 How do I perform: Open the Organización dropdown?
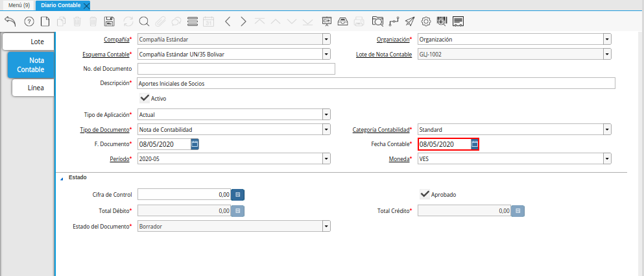click(607, 40)
